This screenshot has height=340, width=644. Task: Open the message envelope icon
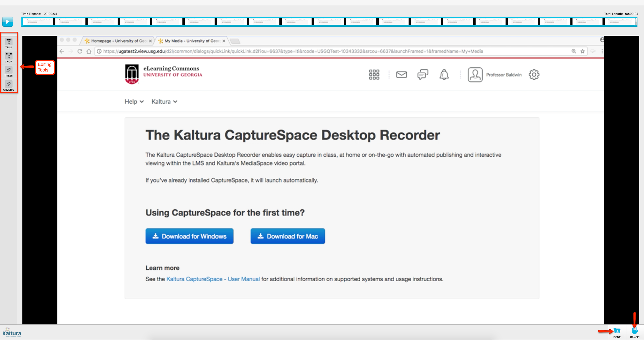click(x=402, y=75)
